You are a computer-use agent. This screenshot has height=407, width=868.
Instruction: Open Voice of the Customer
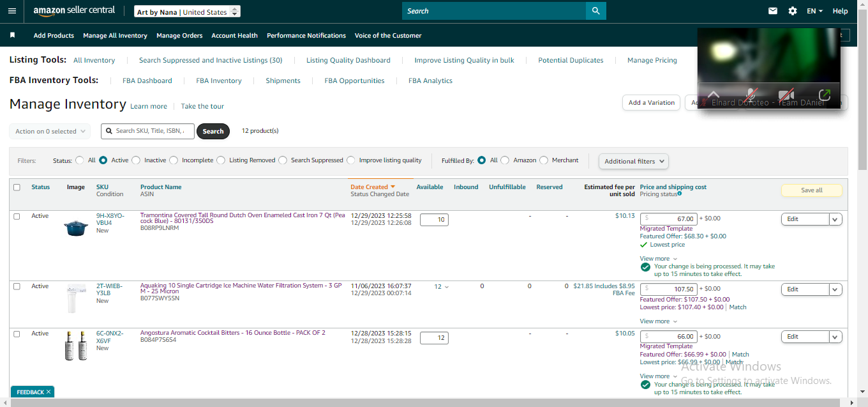(x=388, y=35)
